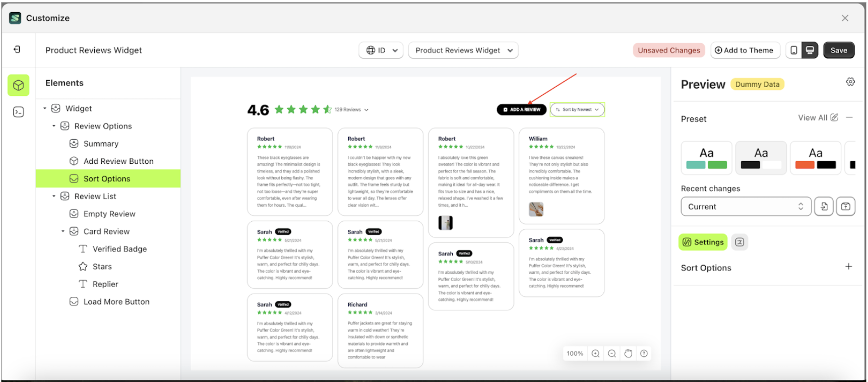Select the Load More Button element

tap(116, 302)
